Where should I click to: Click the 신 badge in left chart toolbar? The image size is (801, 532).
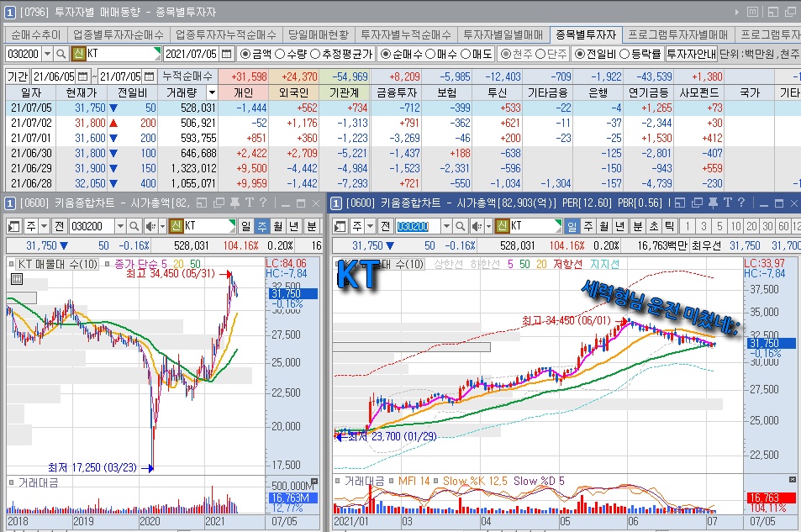tap(177, 226)
